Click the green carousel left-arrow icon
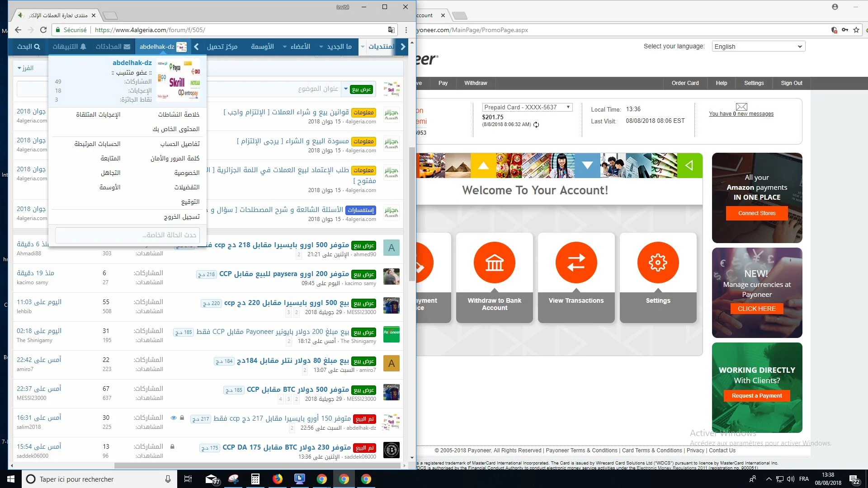Image resolution: width=868 pixels, height=488 pixels. click(x=689, y=165)
